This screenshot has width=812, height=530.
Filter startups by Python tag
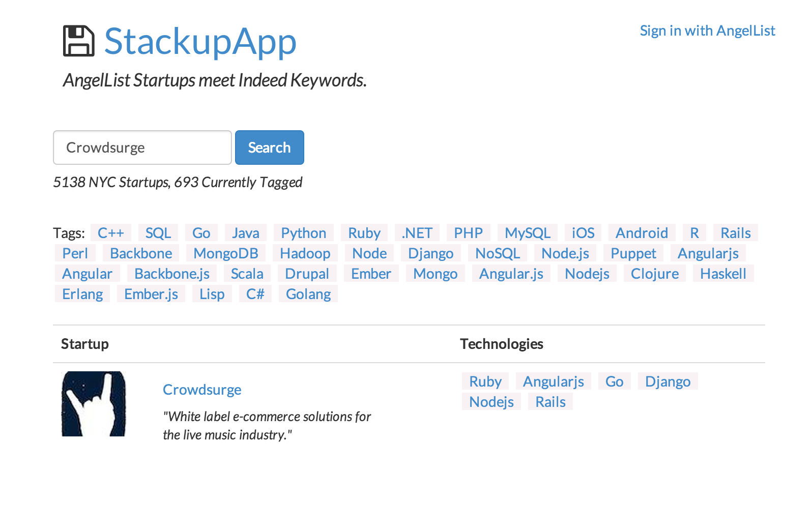pos(304,233)
